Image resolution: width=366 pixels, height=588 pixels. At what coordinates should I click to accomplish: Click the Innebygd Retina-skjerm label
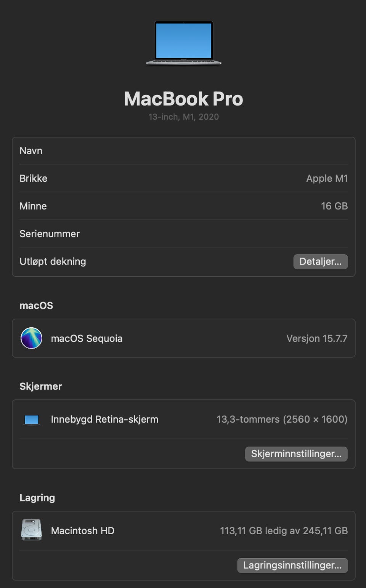pos(104,419)
